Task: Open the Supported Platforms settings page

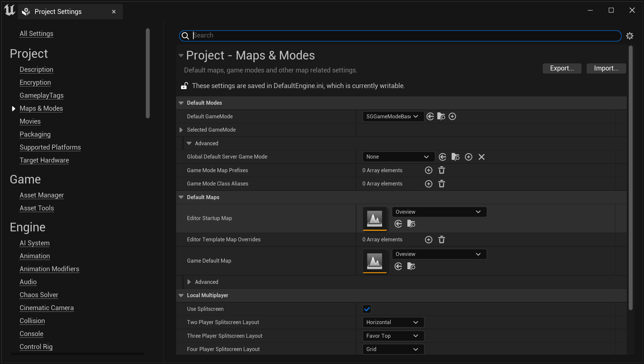Action: click(50, 147)
